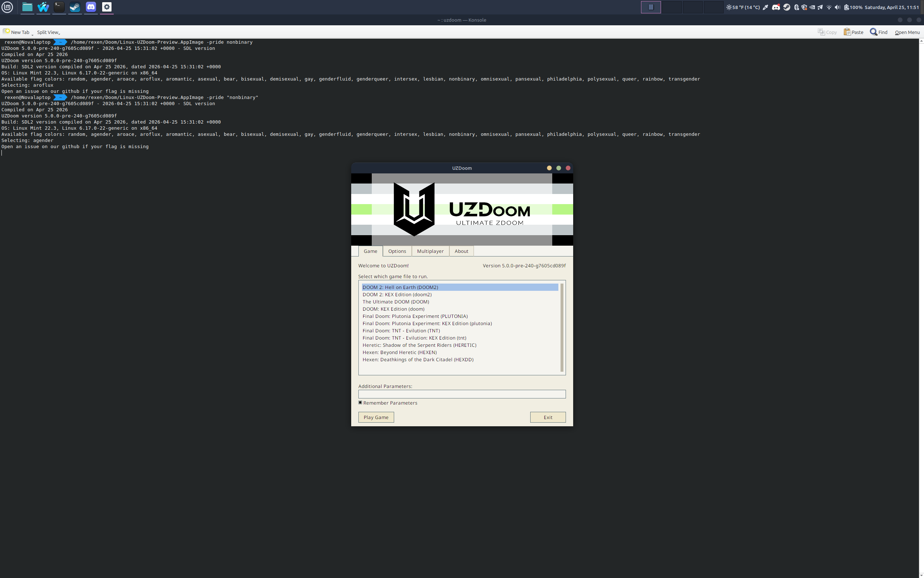Click Paste in the Konsole toolbar

click(853, 32)
